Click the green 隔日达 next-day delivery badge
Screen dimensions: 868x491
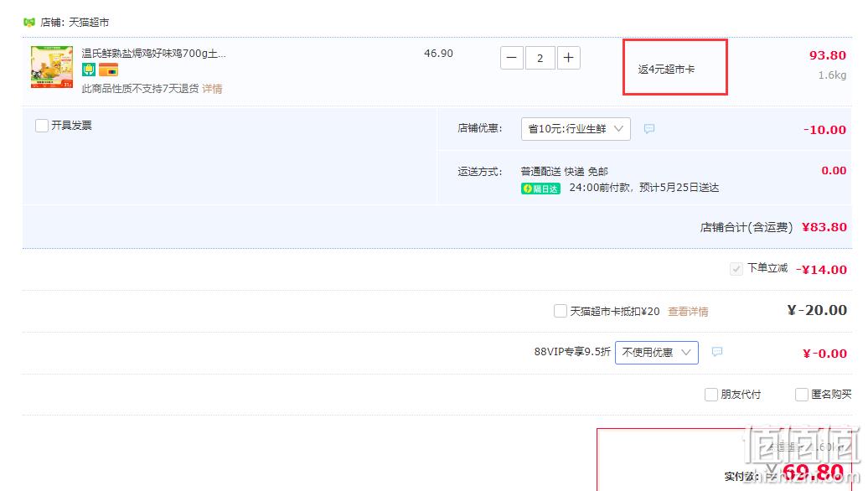pyautogui.click(x=541, y=189)
